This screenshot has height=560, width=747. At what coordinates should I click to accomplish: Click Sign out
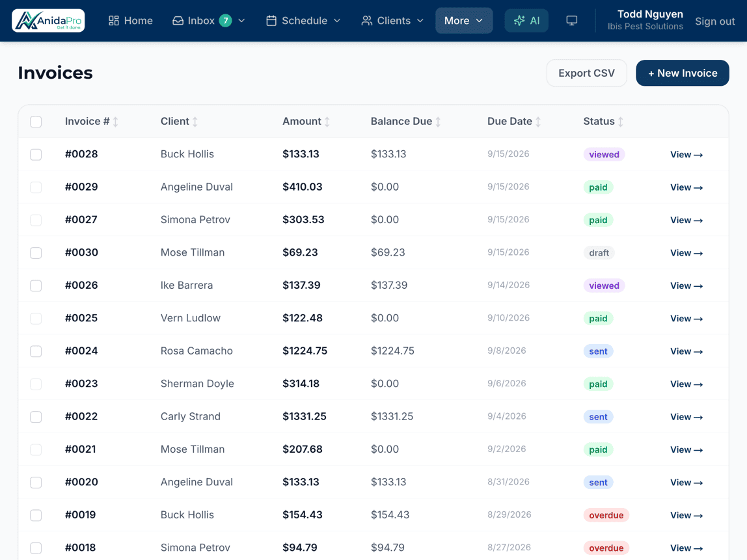(x=714, y=21)
